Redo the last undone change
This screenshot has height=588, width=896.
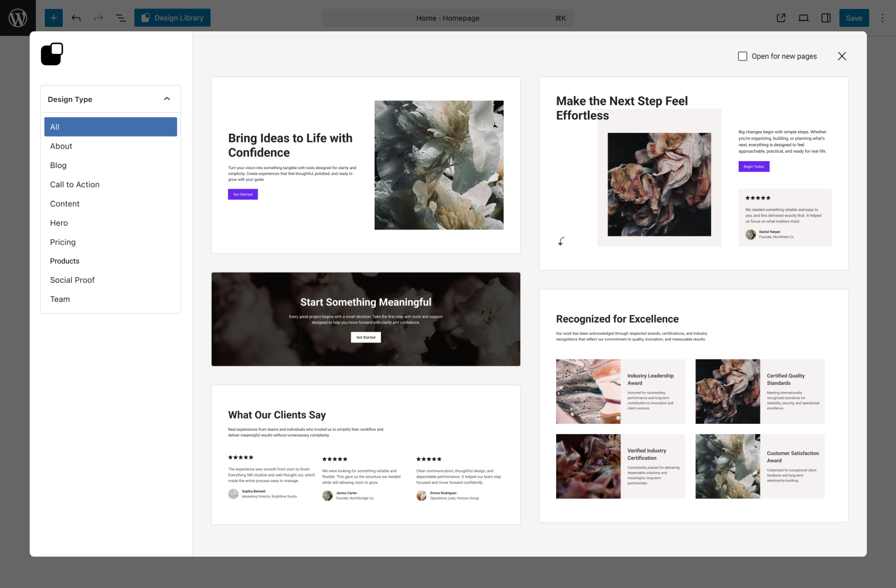[x=99, y=18]
